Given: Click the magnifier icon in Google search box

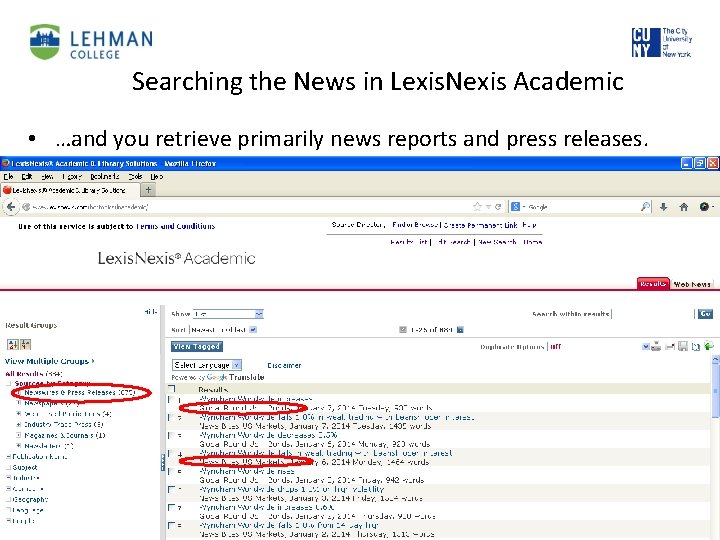Looking at the screenshot, I should tap(645, 207).
